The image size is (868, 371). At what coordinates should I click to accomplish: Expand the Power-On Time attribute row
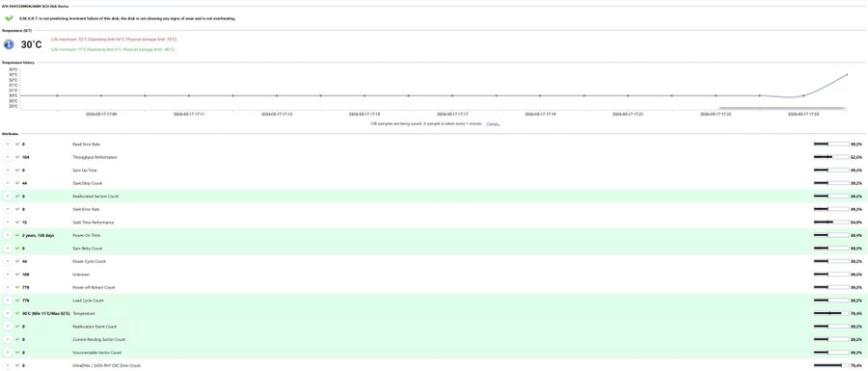pyautogui.click(x=7, y=235)
